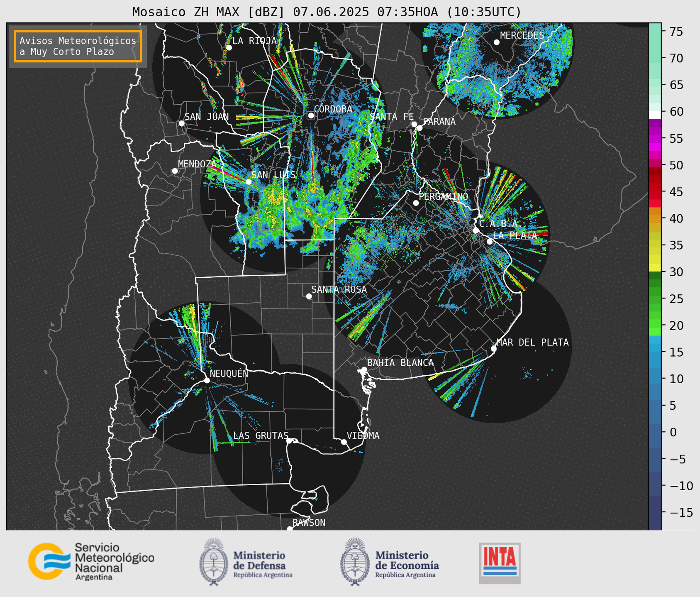Select the Las Grutas city marker

(x=289, y=440)
